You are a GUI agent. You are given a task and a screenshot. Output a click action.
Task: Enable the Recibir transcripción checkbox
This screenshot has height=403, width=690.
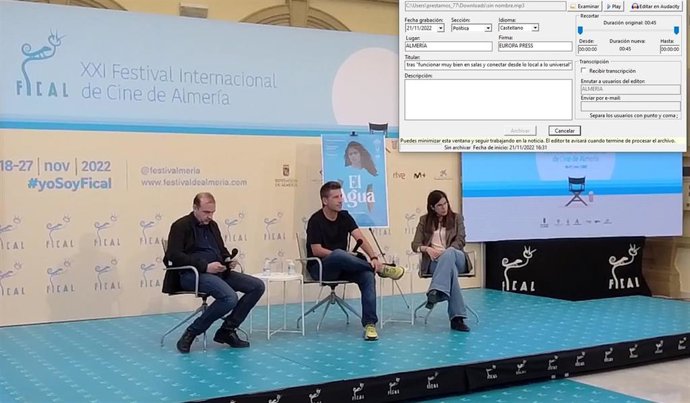pyautogui.click(x=584, y=70)
